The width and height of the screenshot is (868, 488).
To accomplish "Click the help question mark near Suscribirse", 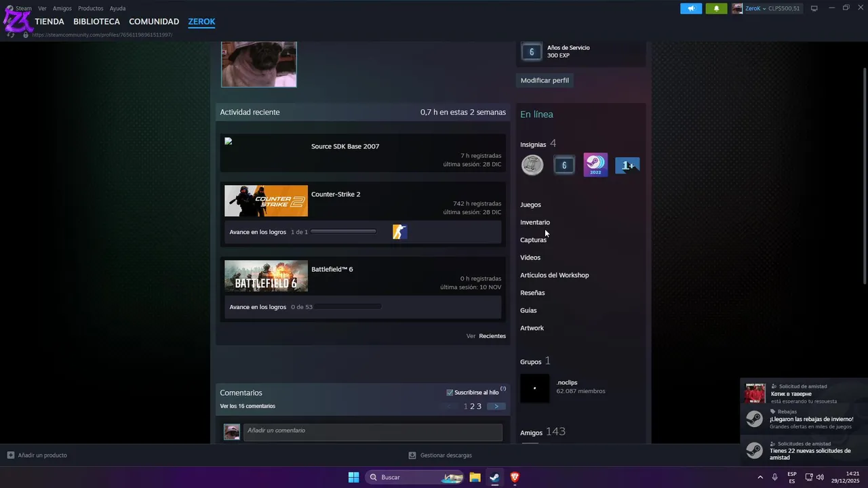I will tap(503, 389).
